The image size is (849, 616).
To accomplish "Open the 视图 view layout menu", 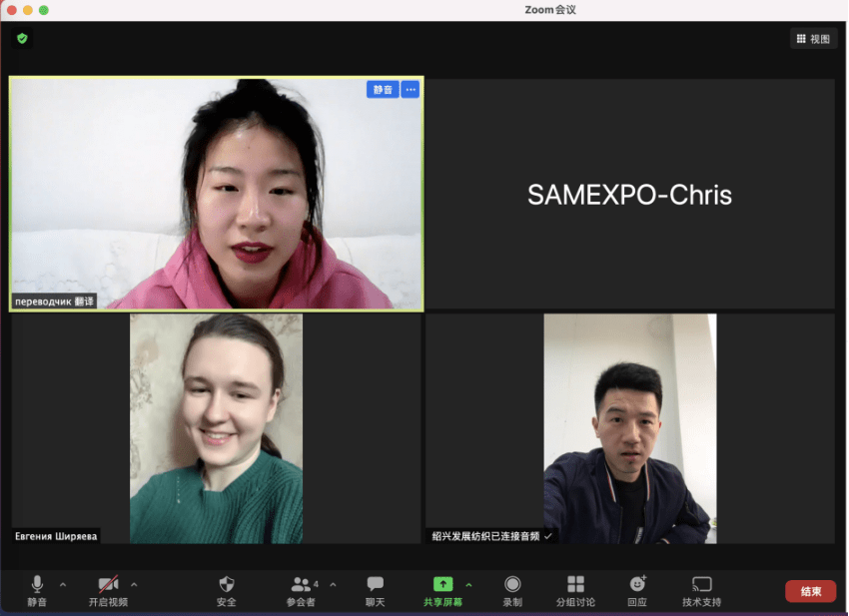I will click(813, 39).
